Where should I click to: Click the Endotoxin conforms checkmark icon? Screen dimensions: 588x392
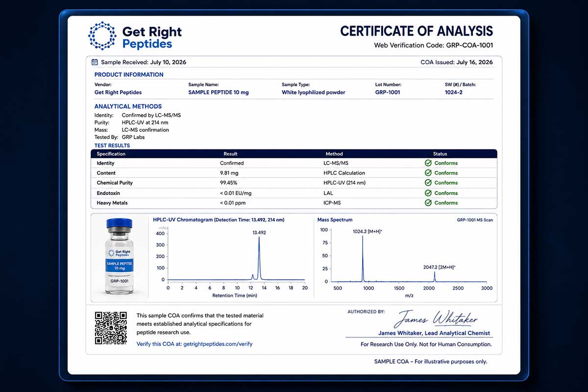coord(428,193)
